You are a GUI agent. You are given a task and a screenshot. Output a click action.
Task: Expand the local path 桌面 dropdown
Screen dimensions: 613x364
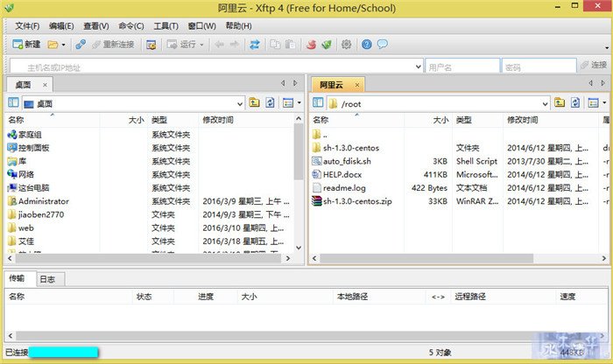(240, 104)
